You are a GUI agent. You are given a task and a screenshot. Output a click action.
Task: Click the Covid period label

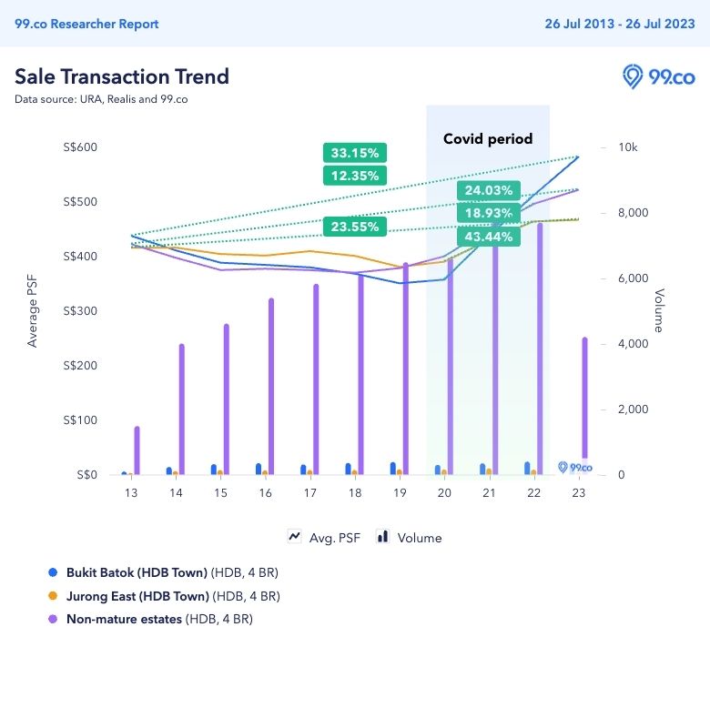click(488, 139)
